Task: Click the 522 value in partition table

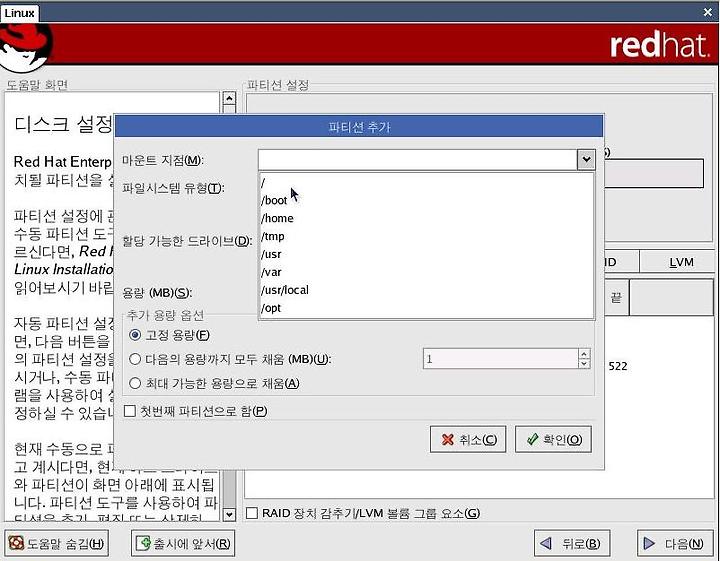Action: tap(618, 366)
